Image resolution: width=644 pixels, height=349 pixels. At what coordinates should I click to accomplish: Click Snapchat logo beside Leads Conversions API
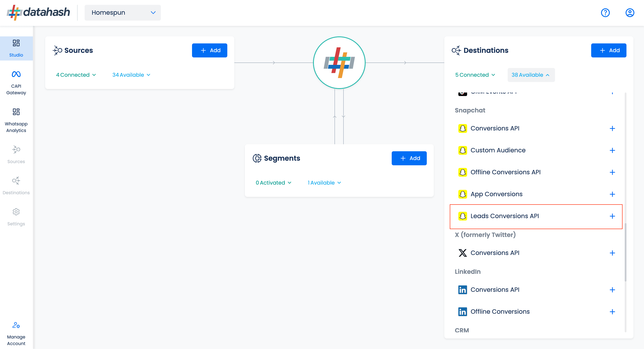(463, 216)
